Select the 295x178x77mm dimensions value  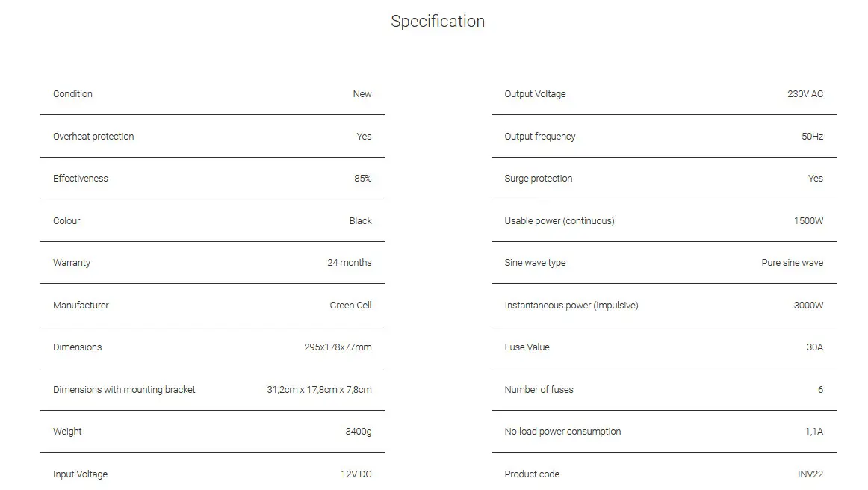(338, 347)
